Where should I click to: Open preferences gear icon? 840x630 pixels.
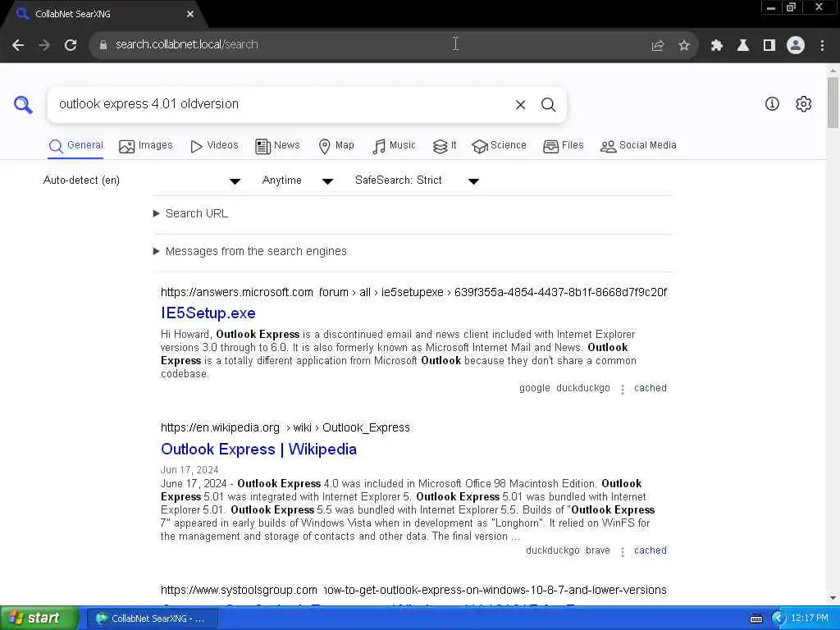[804, 104]
